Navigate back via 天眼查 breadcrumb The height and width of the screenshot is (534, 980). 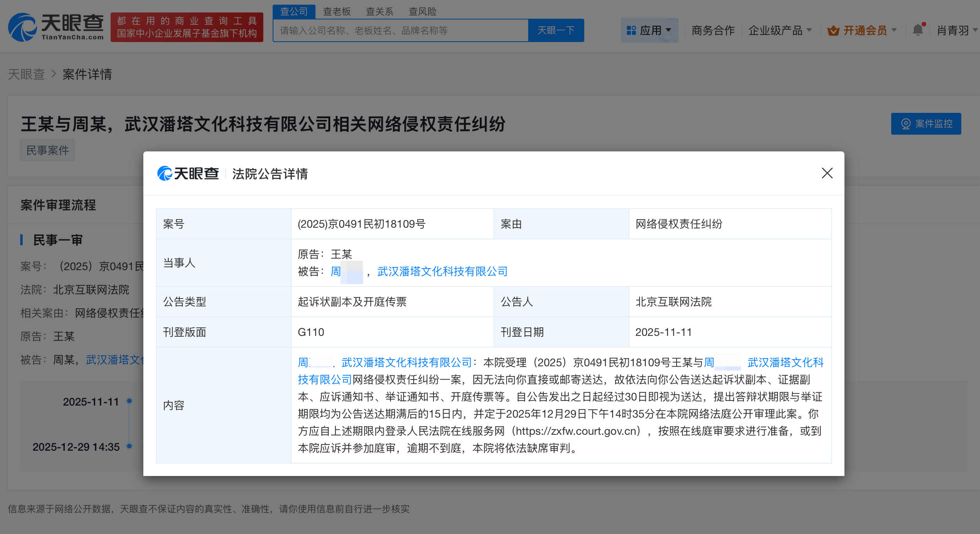[x=26, y=74]
